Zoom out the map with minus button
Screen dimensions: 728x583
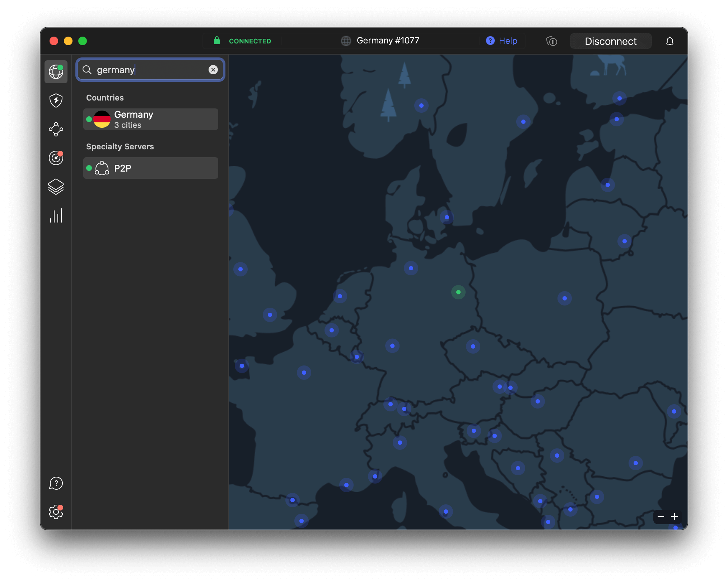661,517
